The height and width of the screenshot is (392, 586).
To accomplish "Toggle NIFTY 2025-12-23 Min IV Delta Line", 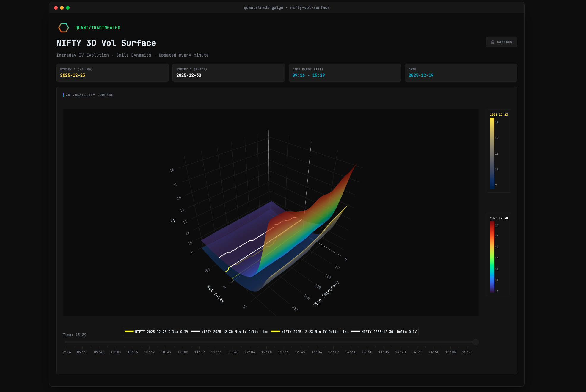I will click(x=310, y=332).
